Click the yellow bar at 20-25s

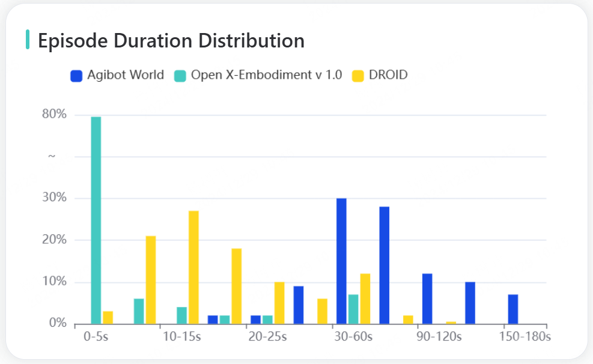click(x=279, y=303)
